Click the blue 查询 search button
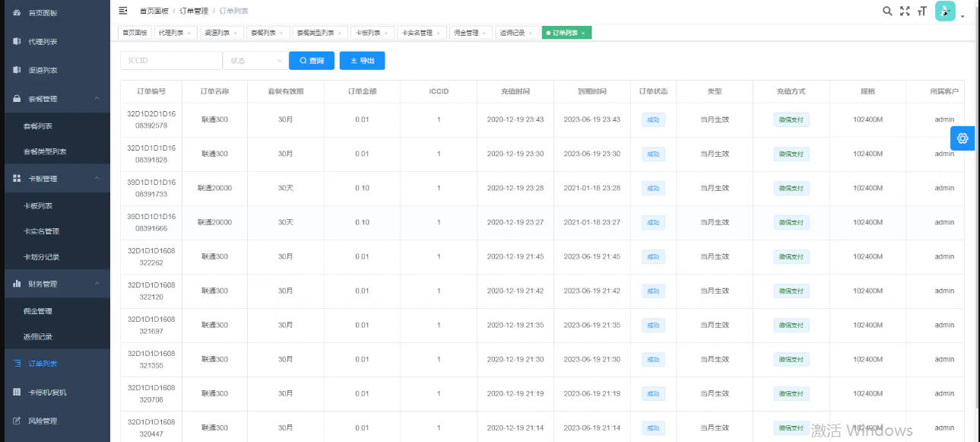The image size is (980, 442). [312, 61]
